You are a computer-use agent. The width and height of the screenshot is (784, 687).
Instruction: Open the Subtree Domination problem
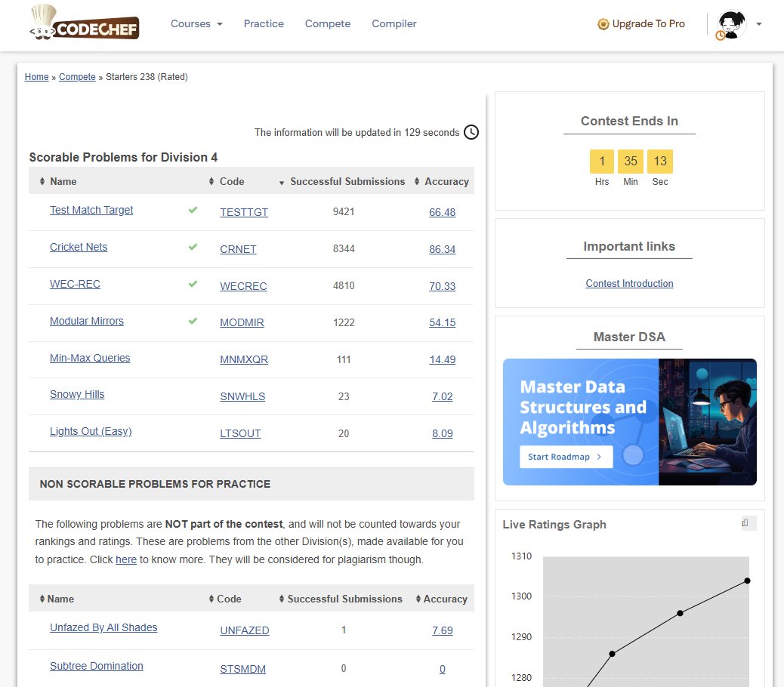tap(97, 666)
